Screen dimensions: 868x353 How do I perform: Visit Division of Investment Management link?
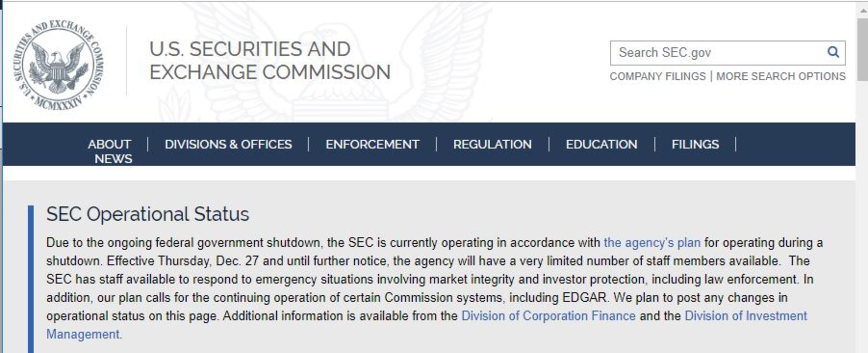[746, 316]
